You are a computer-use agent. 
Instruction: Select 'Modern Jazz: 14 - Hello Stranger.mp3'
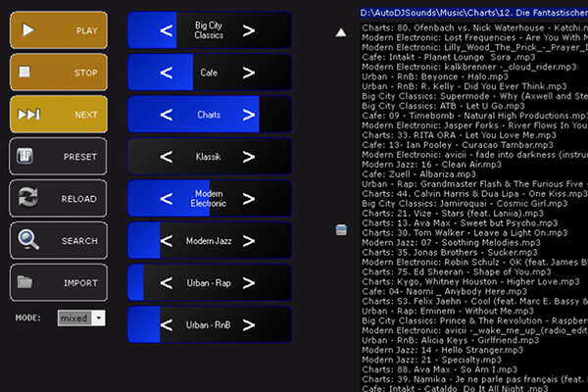pos(443,350)
